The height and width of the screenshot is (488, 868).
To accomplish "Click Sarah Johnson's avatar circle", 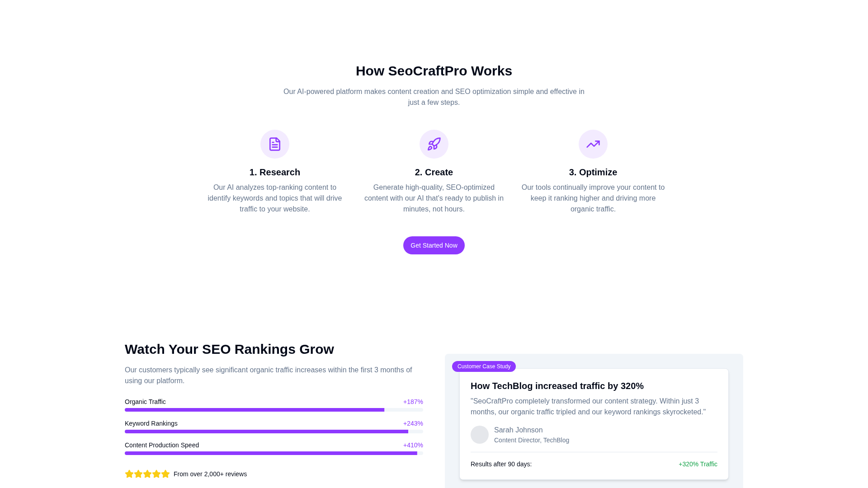I will click(x=479, y=434).
